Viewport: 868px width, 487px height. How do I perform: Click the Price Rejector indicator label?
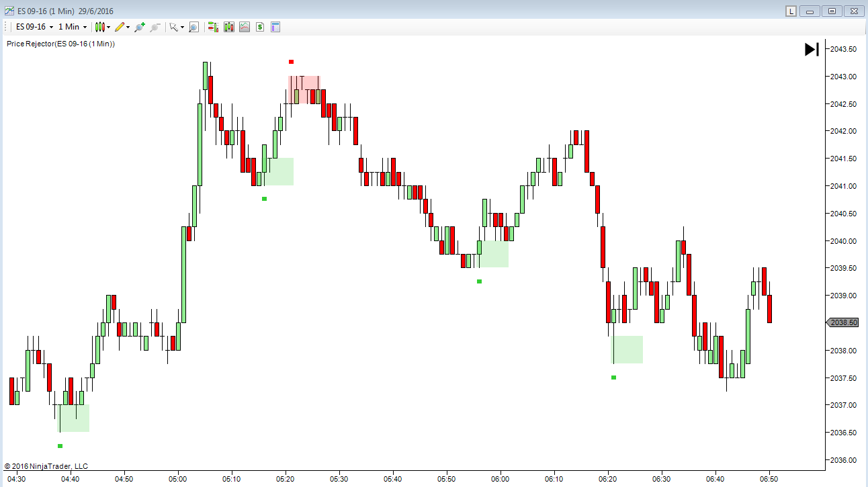[60, 44]
